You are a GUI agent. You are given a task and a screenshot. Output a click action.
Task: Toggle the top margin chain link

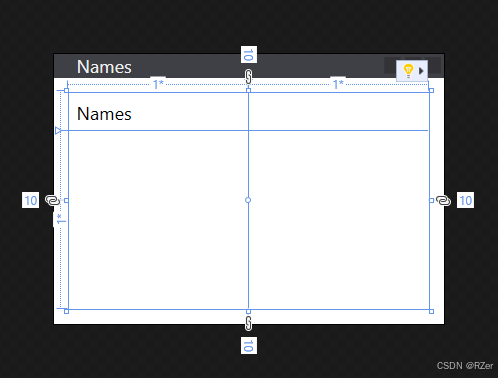[x=248, y=77]
